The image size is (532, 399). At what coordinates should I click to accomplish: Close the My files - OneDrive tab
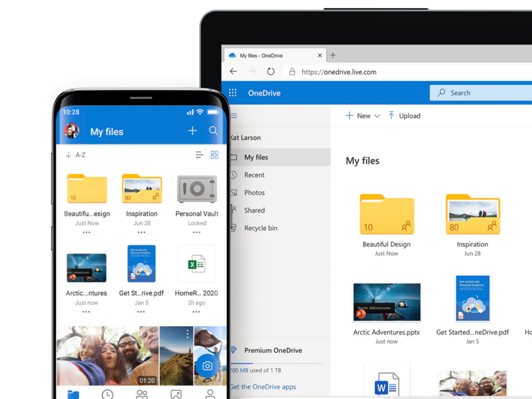(x=320, y=55)
